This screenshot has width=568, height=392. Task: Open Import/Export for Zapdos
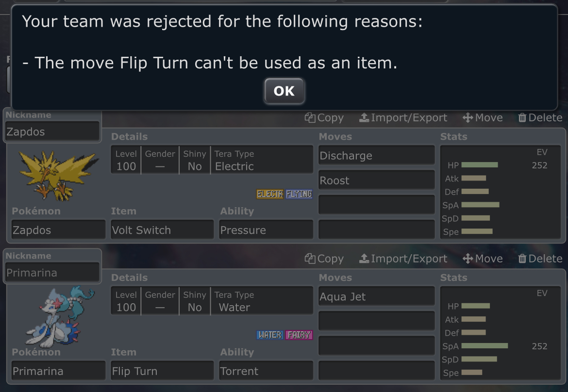403,118
